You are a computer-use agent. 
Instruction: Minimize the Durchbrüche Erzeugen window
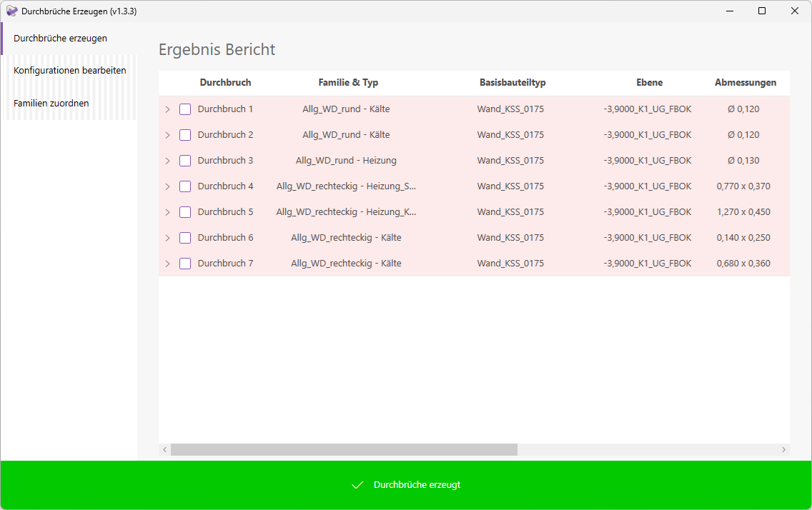(x=730, y=11)
